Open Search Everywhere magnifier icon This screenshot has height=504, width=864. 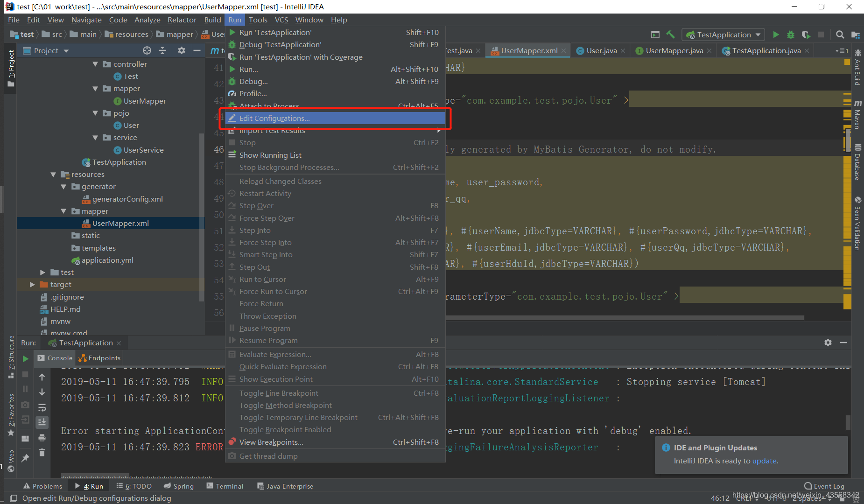[x=840, y=35]
